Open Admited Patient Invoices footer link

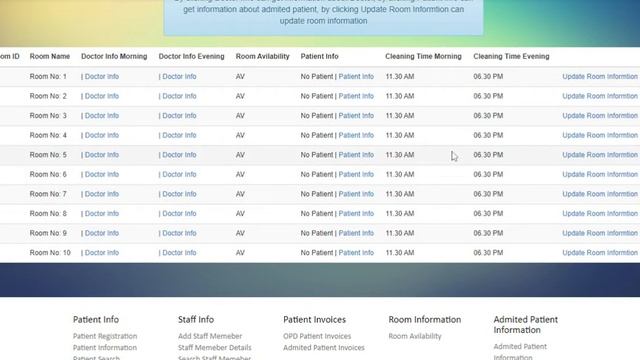pos(324,347)
